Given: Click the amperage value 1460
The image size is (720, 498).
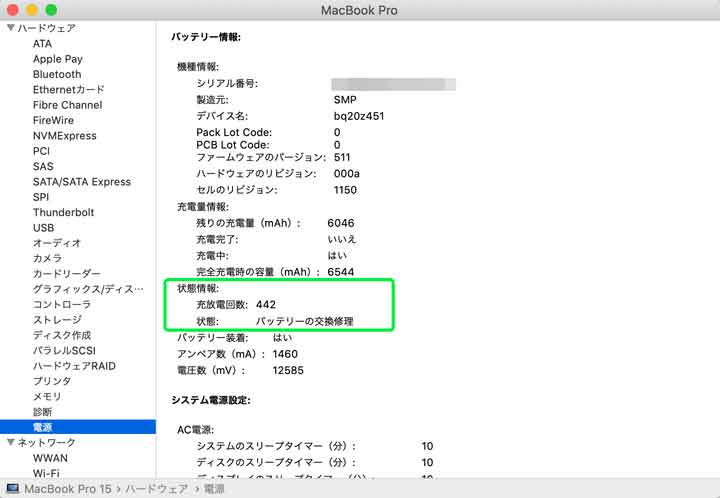Looking at the screenshot, I should point(285,354).
